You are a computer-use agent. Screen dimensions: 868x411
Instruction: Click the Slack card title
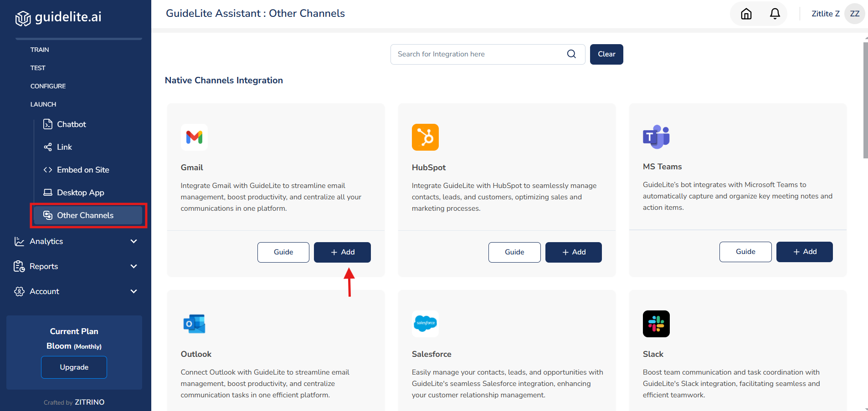pos(653,354)
